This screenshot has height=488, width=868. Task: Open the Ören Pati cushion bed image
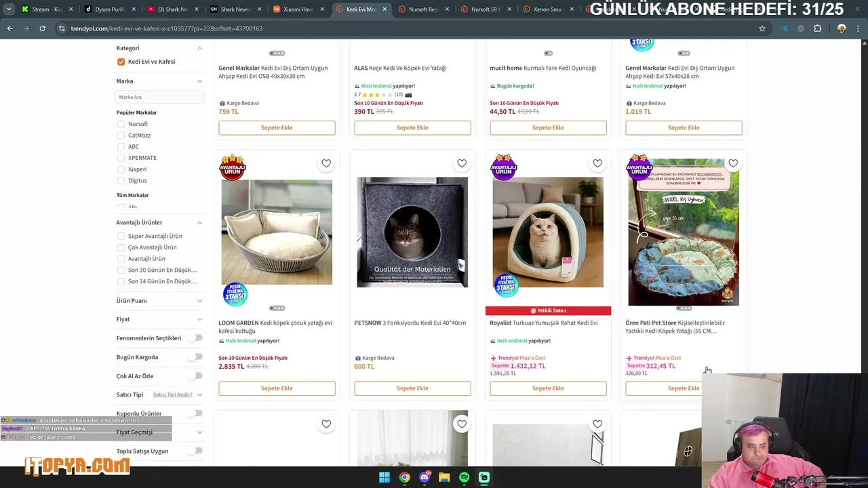point(684,232)
